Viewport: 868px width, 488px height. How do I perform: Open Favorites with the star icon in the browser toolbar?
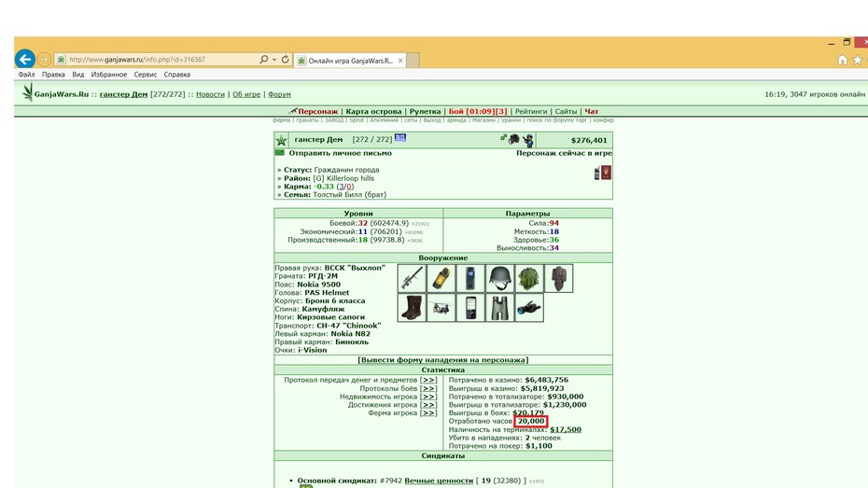click(858, 60)
